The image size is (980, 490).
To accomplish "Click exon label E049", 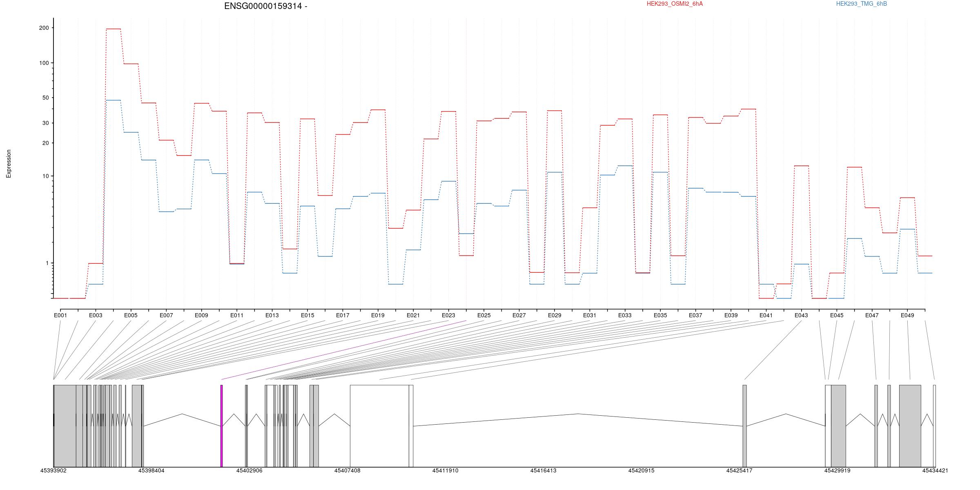I will click(907, 315).
